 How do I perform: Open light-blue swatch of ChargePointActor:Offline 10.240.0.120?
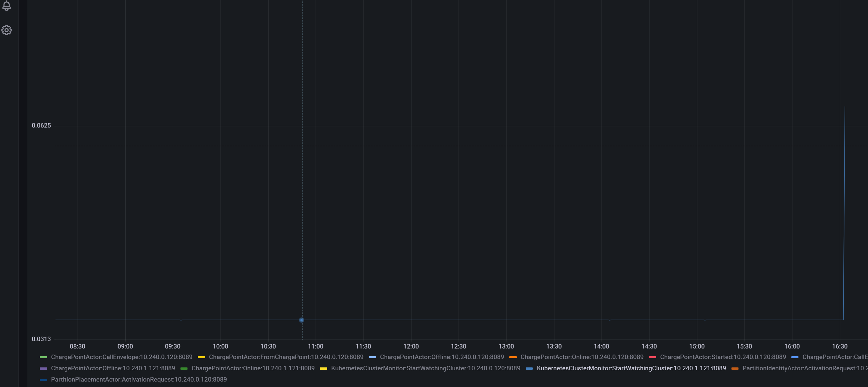click(x=372, y=357)
